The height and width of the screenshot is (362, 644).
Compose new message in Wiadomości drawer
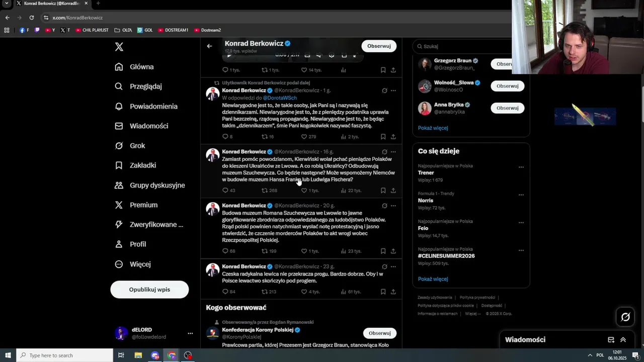611,340
